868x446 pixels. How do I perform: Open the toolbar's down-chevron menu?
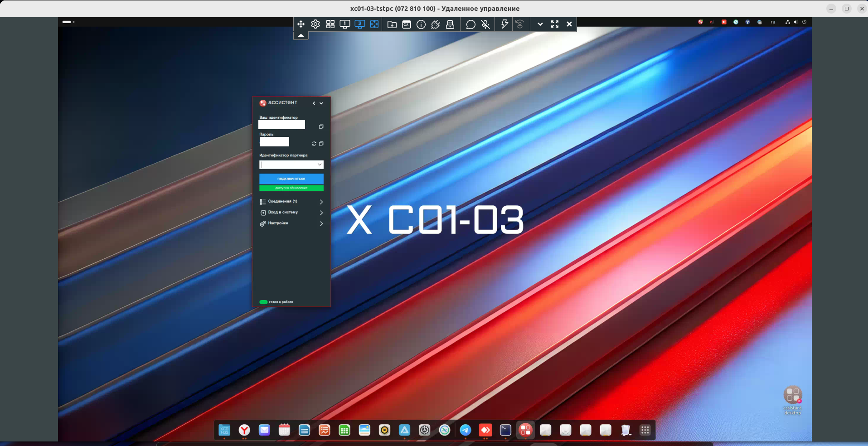pos(540,24)
